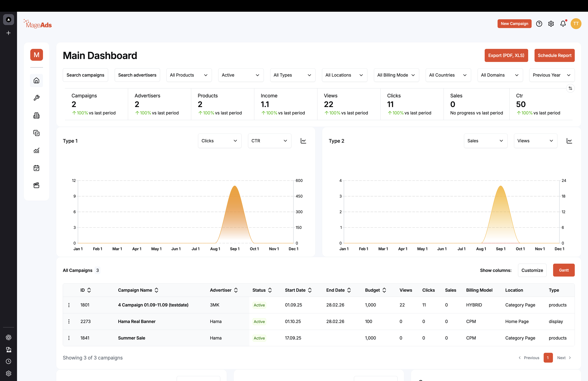Open help question mark icon
Viewport: 588px width, 381px height.
pos(539,24)
